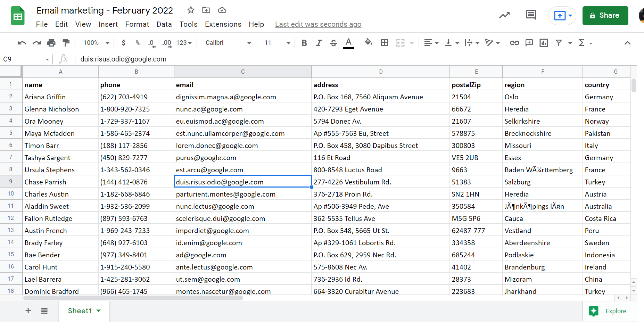Open the comment history icon
The image size is (644, 323).
(x=531, y=15)
